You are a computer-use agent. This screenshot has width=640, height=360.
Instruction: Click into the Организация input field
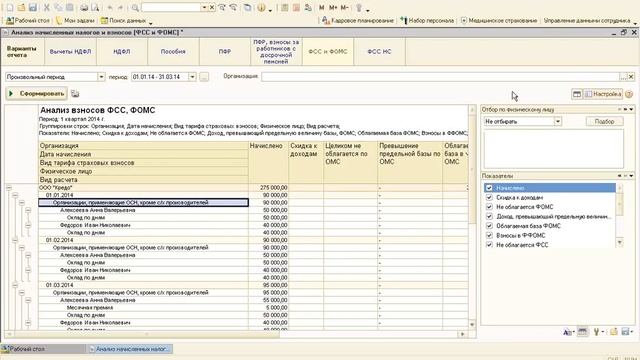(x=441, y=77)
